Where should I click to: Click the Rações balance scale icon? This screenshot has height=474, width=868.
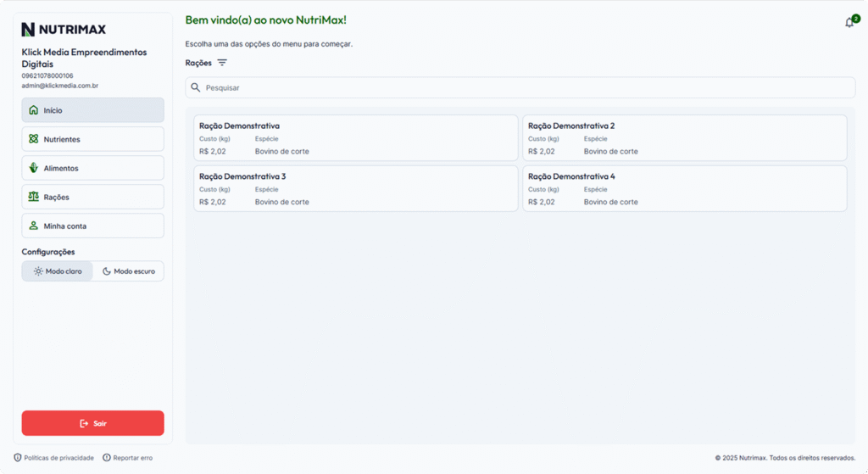point(33,197)
